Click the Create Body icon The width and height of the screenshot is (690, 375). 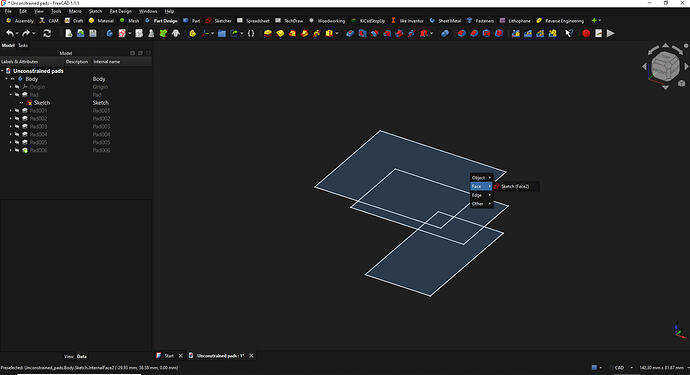point(110,33)
